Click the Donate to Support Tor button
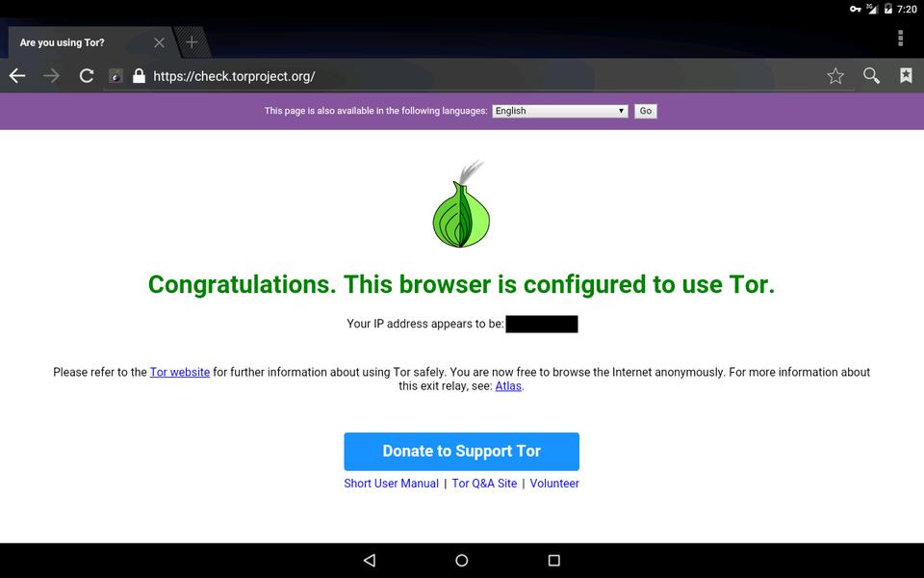This screenshot has width=924, height=578. pyautogui.click(x=461, y=451)
